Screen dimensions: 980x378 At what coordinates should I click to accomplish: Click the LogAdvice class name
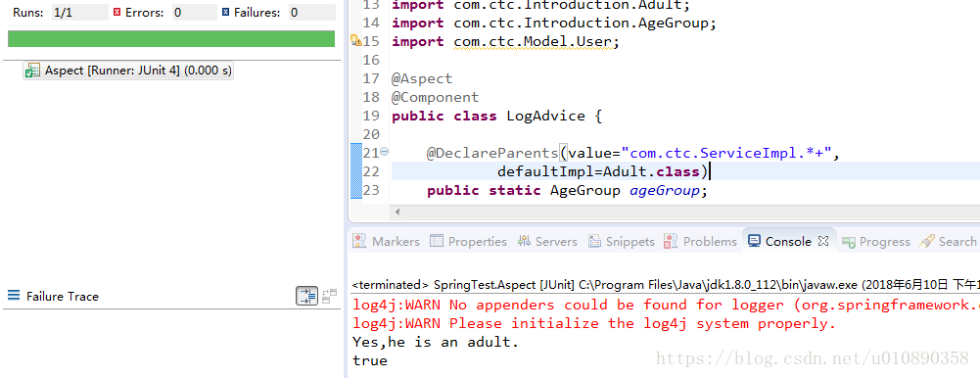click(545, 117)
